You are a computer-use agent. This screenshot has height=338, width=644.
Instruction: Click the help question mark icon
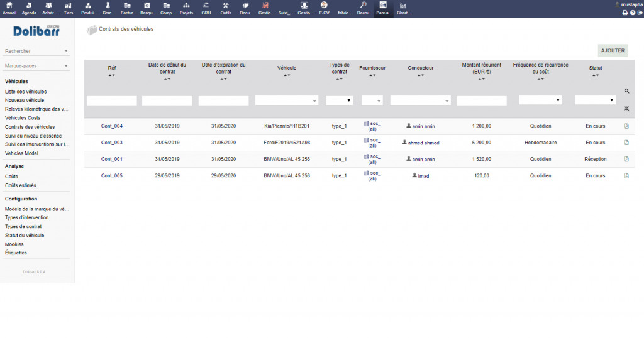(x=632, y=13)
